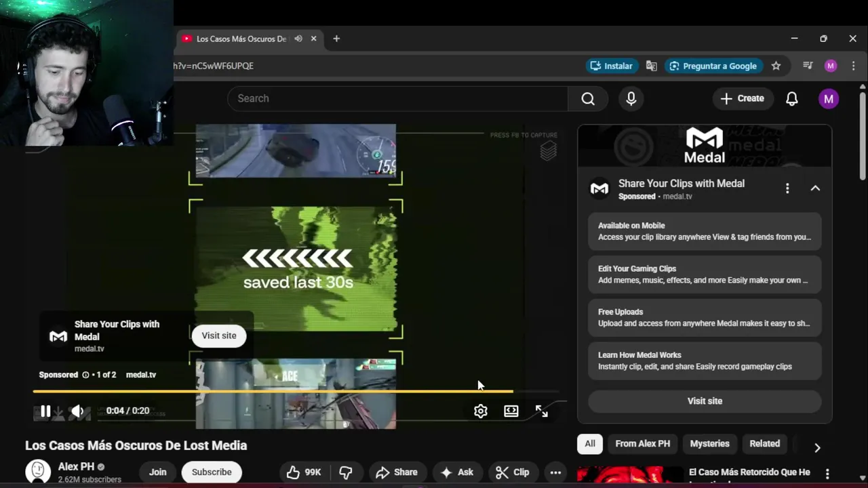
Task: Click the Medal banner logo in side panel
Action: point(705,146)
